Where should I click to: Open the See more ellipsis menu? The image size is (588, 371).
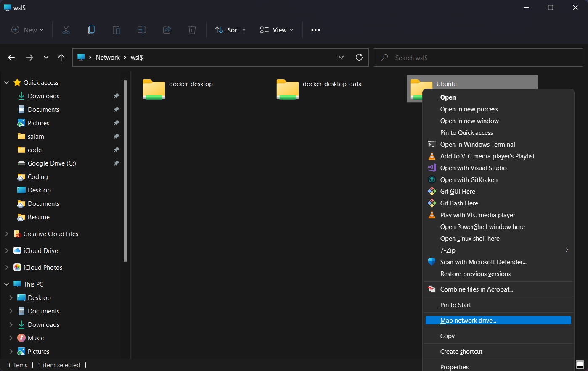tap(315, 30)
